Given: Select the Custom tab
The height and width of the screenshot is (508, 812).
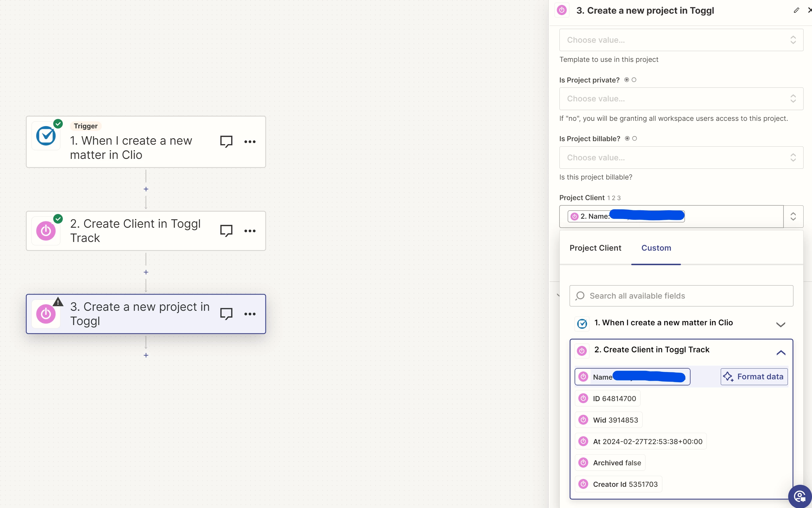Looking at the screenshot, I should tap(656, 248).
